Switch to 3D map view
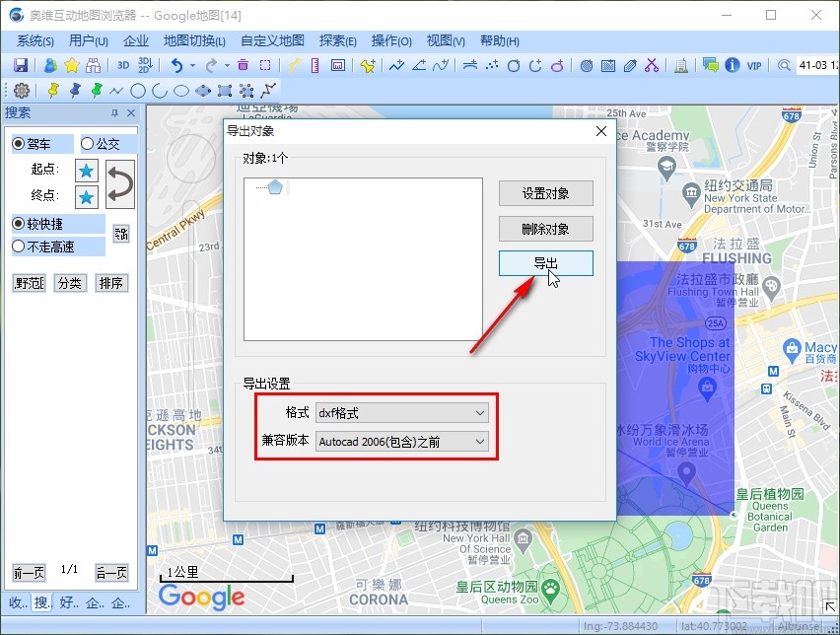The image size is (840, 635). pos(122,63)
